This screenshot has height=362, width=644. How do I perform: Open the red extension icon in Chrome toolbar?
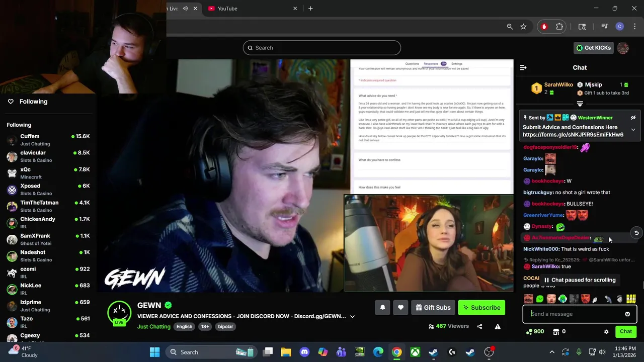point(544,27)
